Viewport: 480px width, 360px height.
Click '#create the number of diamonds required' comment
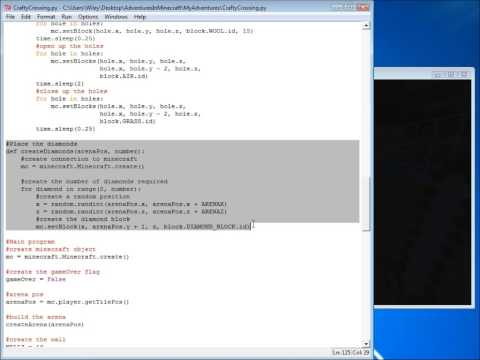point(94,181)
